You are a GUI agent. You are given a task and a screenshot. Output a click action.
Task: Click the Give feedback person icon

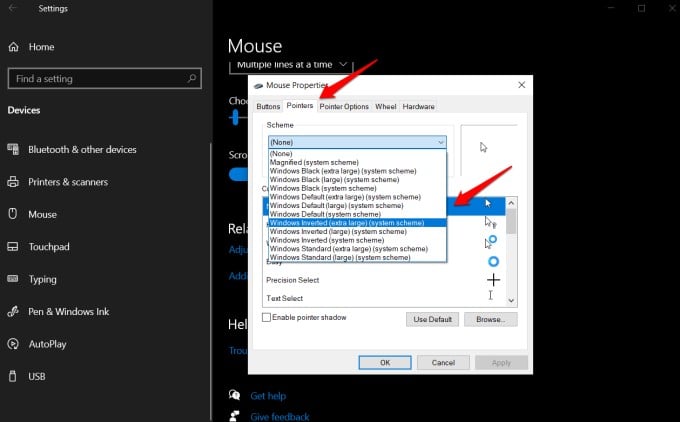[235, 416]
